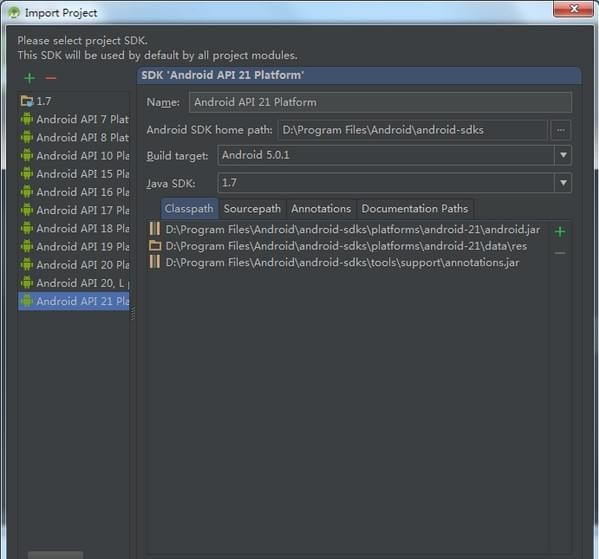Click Android icon for API 15 Platform
599x559 pixels.
pos(27,173)
